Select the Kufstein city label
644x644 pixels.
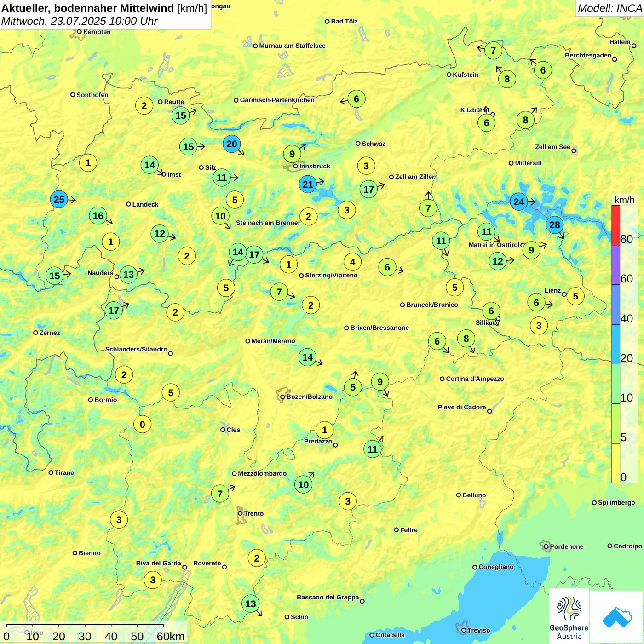466,75
